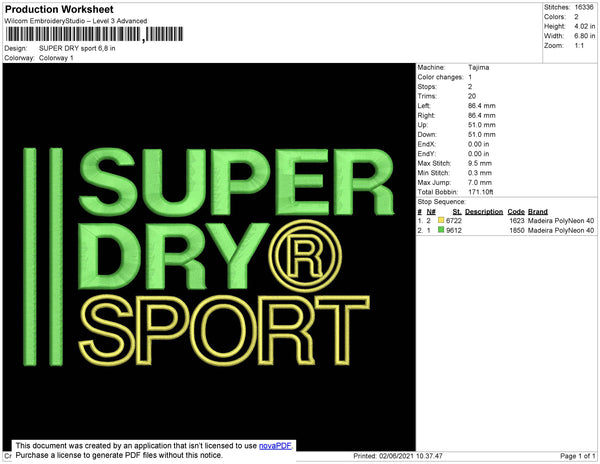Screen dimensions: 600x464
Task: Select the Machine value Tajima
Action: 478,68
